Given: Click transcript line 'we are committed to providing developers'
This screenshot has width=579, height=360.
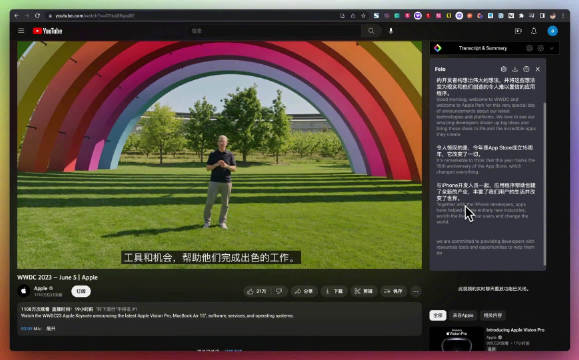Looking at the screenshot, I should click(486, 247).
